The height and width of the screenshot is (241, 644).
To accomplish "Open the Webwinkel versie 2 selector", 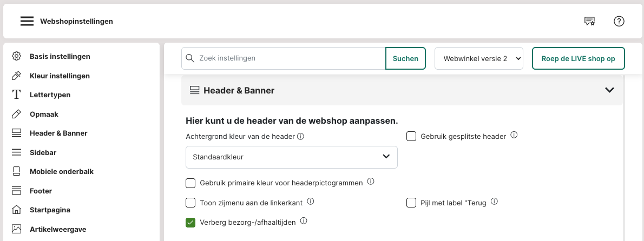I will (x=479, y=58).
